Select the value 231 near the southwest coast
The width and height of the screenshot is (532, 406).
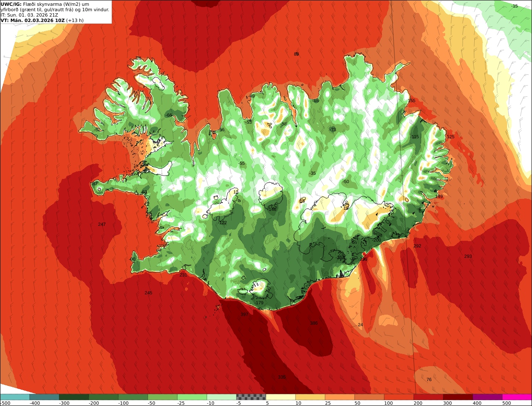183,275
